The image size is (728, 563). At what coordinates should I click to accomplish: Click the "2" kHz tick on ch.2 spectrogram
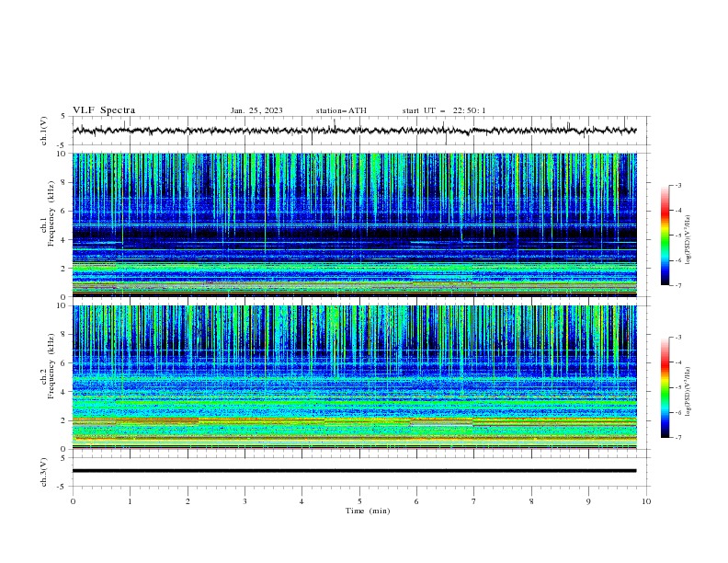[64, 420]
